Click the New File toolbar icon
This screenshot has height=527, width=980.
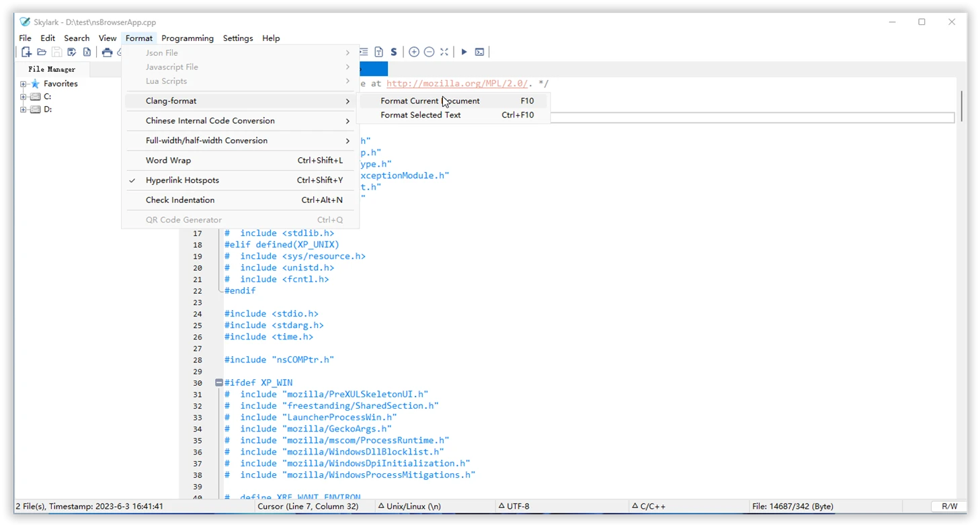tap(26, 52)
